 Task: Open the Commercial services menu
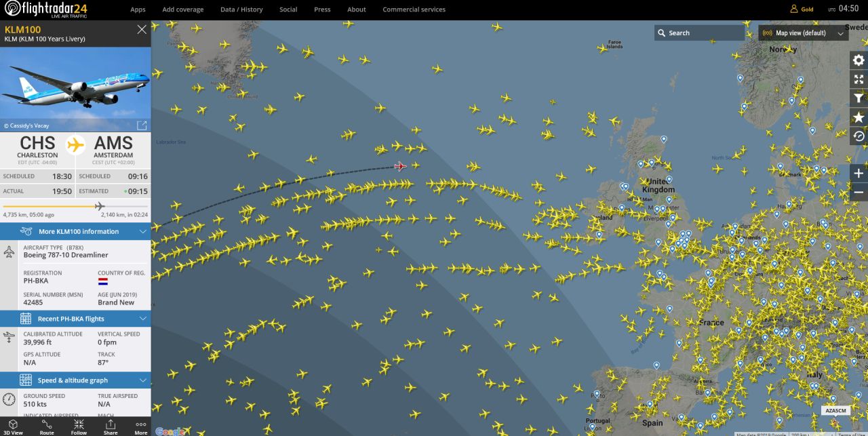414,9
